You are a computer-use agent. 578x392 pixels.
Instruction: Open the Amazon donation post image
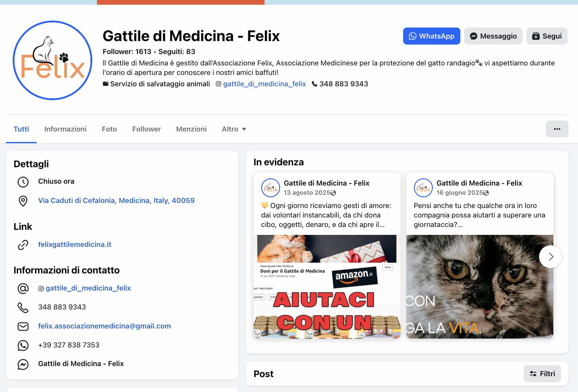(x=327, y=287)
